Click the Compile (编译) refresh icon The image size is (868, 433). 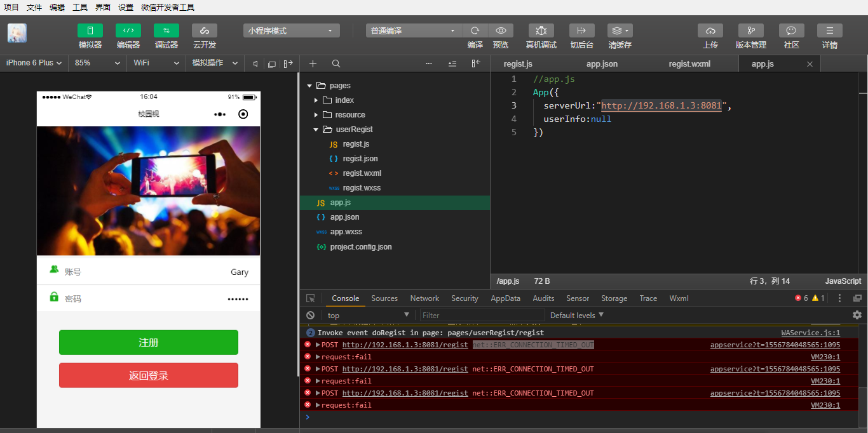coord(475,30)
